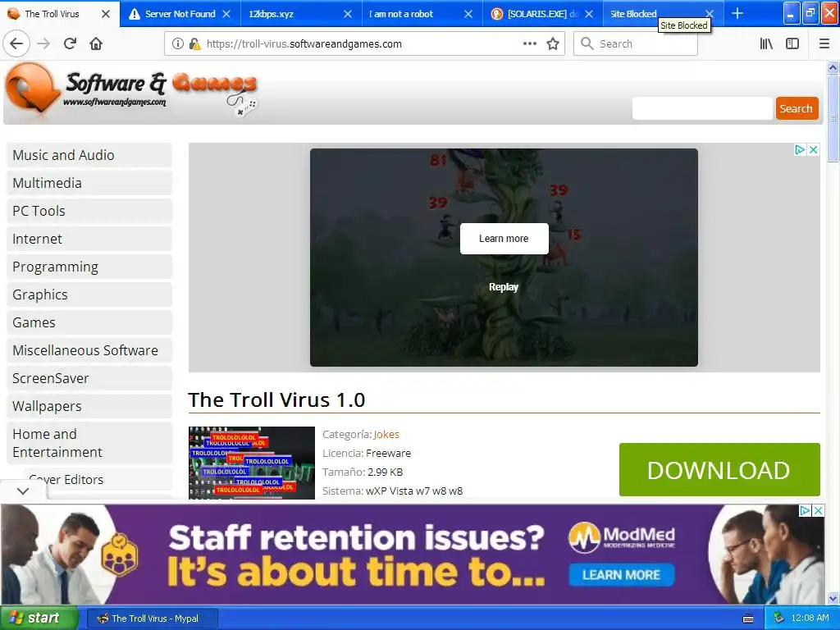Go back using the browser back arrow
Image resolution: width=840 pixels, height=630 pixels.
pos(16,44)
